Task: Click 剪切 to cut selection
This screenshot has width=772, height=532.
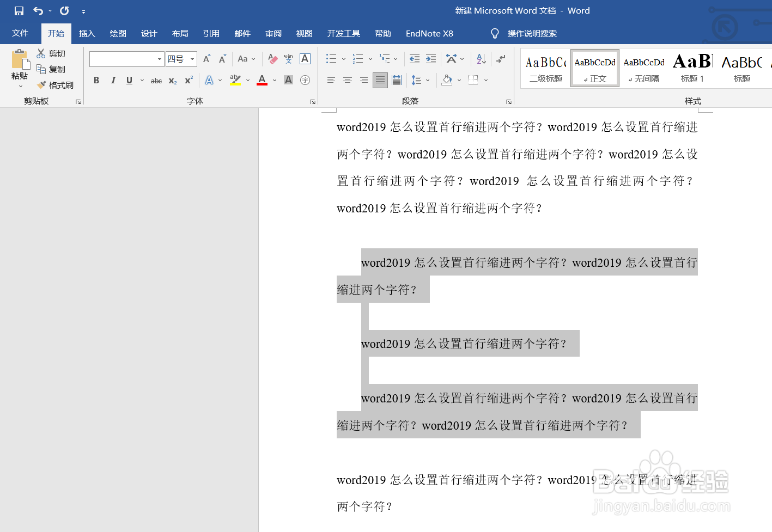Action: click(x=51, y=53)
